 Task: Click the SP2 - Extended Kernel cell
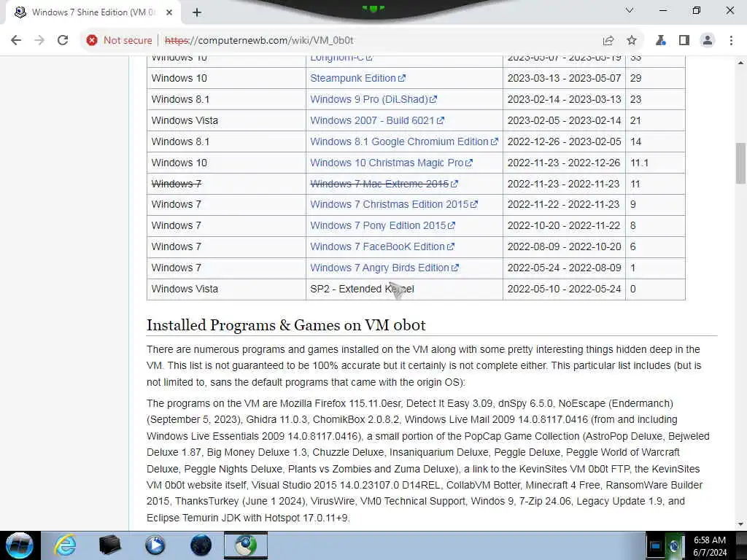pos(404,289)
